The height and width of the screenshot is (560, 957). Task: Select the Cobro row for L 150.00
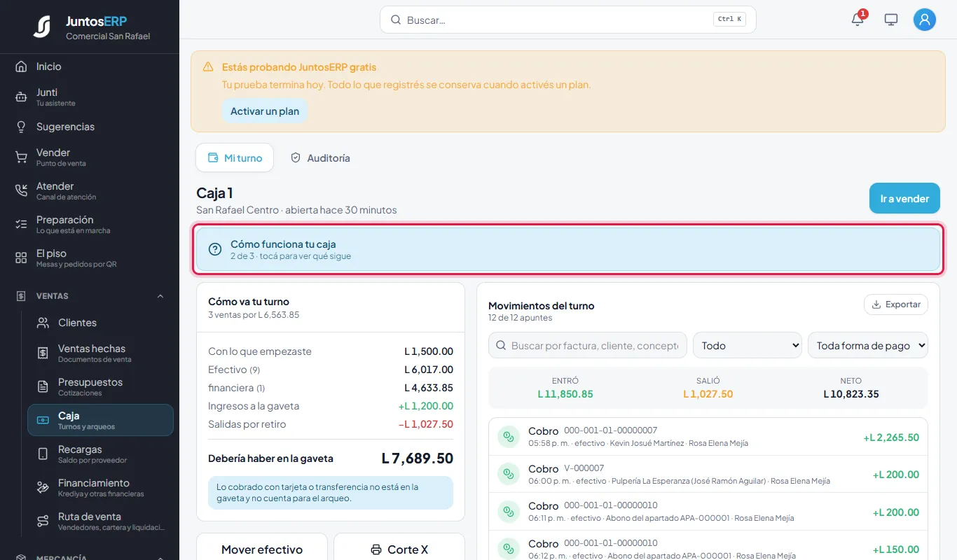(708, 549)
